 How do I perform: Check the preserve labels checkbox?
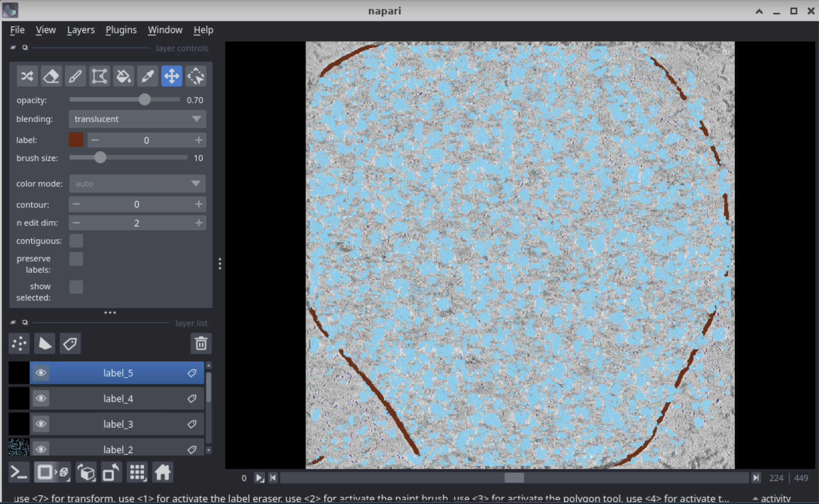pyautogui.click(x=76, y=259)
